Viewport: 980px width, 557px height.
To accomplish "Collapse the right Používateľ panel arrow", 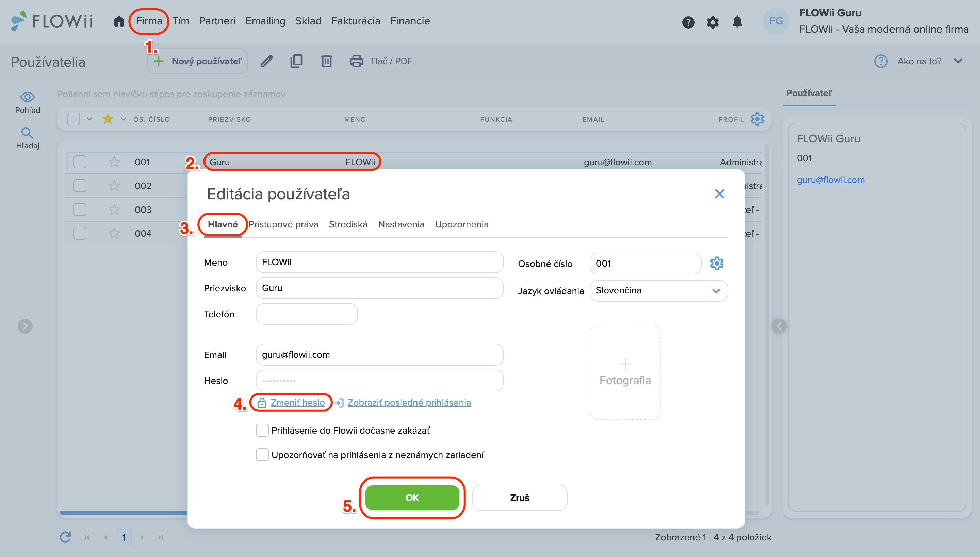I will (779, 326).
